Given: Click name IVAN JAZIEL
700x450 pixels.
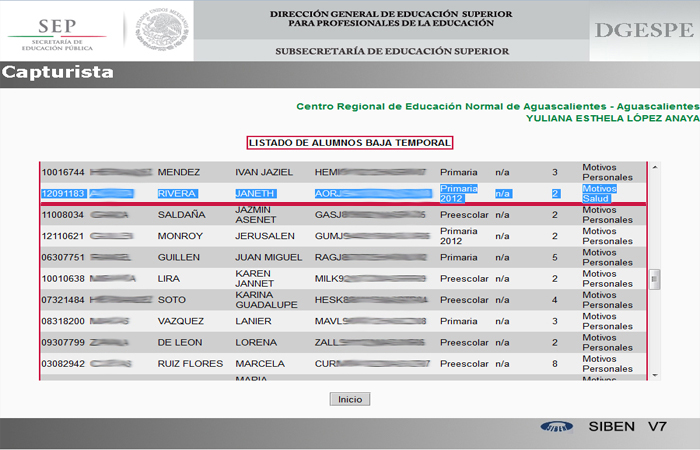Looking at the screenshot, I should click(x=264, y=172).
